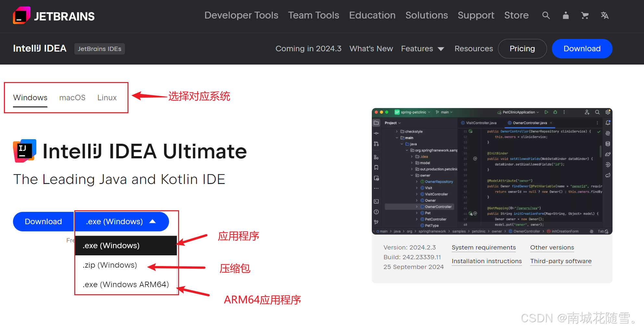Expand the checkstyle folder in preview tree

pos(397,131)
